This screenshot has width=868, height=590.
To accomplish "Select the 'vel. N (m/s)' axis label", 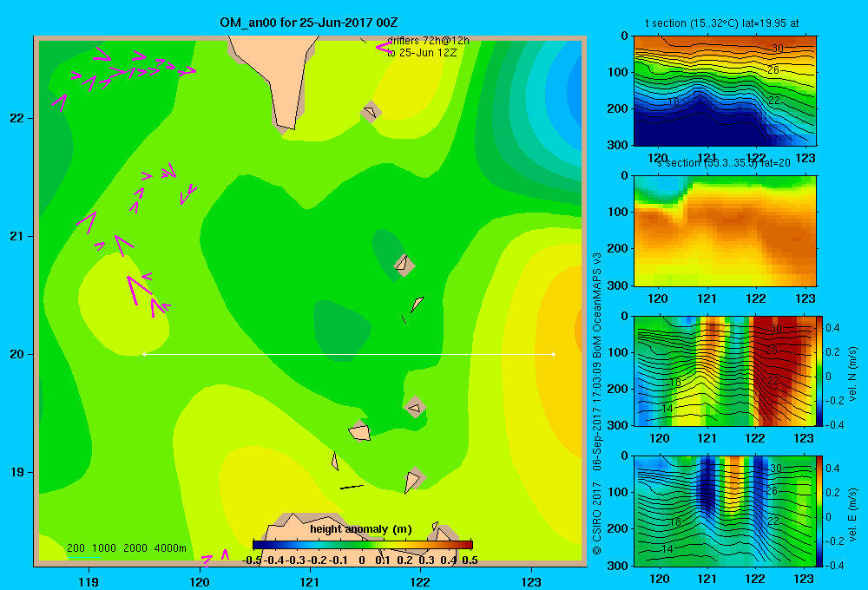I will pyautogui.click(x=853, y=374).
